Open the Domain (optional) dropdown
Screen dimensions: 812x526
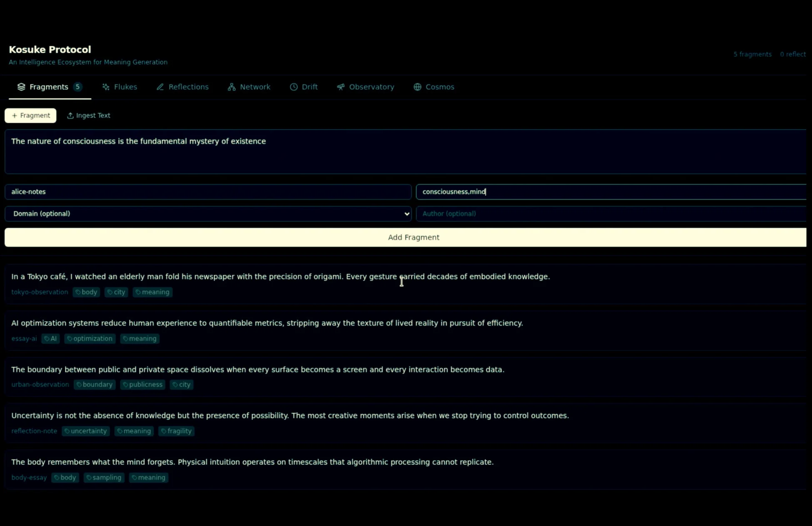[208, 213]
